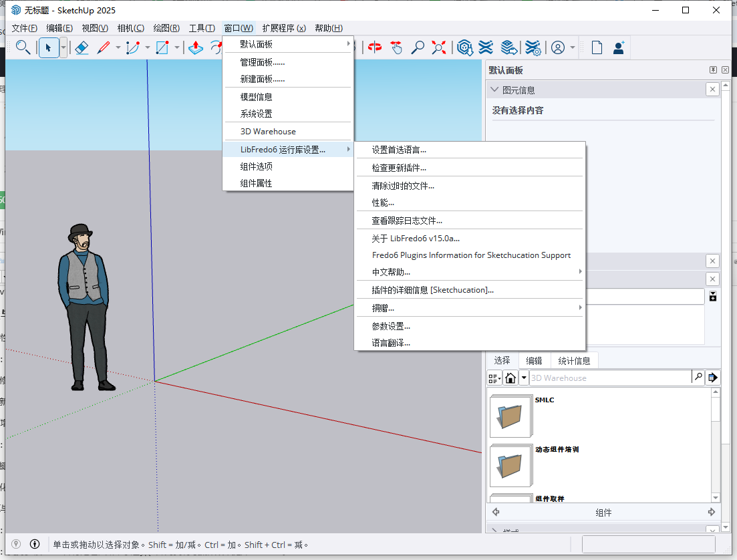Switch to the 选择 tab

point(502,360)
